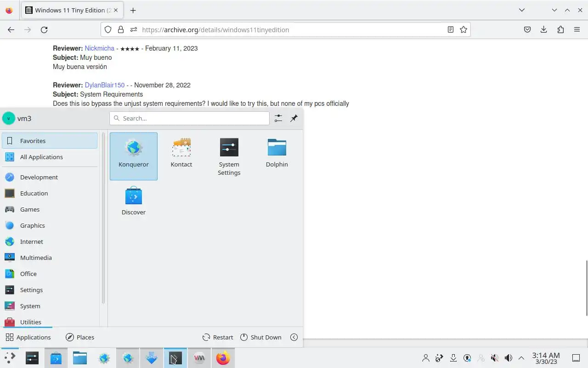Launch Konqueror from the Favorites grid
Screen dimensions: 588x368
(134, 156)
